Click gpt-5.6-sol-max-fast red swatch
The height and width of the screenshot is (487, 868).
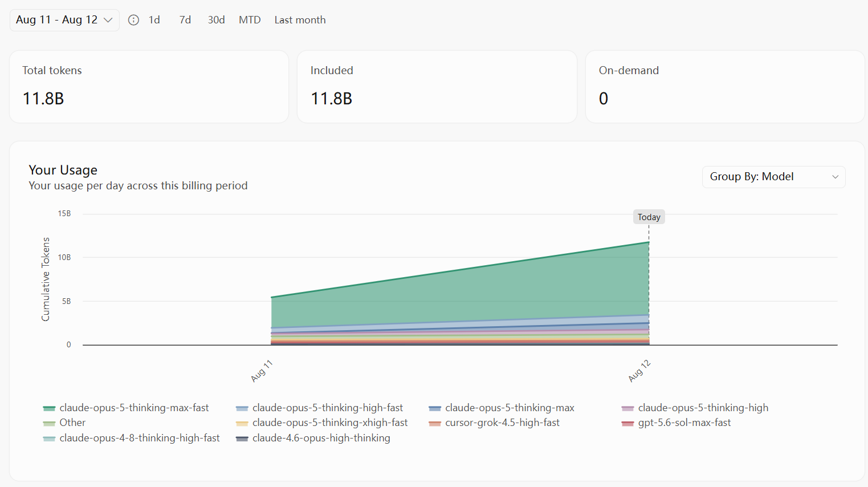click(x=627, y=423)
